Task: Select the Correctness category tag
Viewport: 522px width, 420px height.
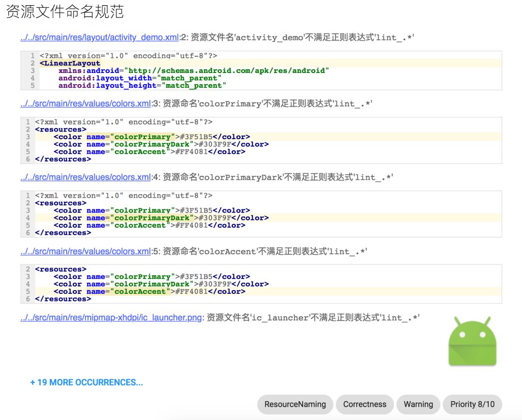Action: [x=365, y=405]
